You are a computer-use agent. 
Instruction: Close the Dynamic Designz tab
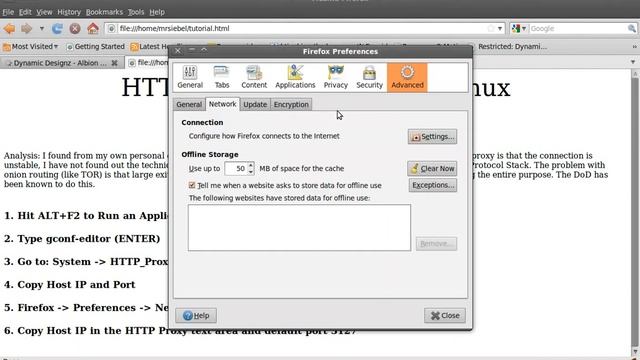[115, 63]
